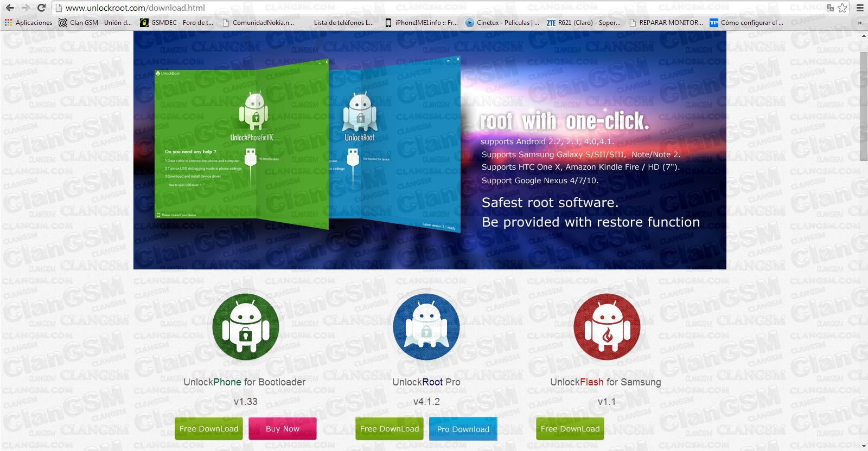Click 'Be provided with restore function' text
The height and width of the screenshot is (451, 868).
pos(591,222)
